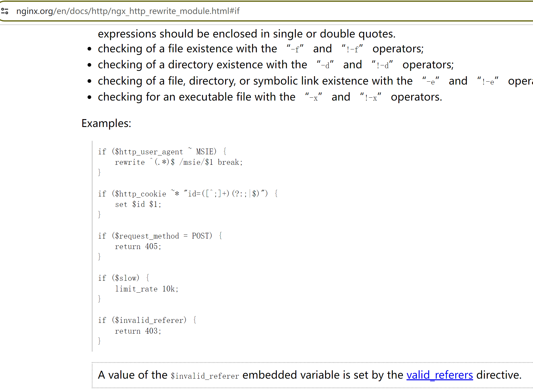Click the limit_rate 10k; statement

147,289
